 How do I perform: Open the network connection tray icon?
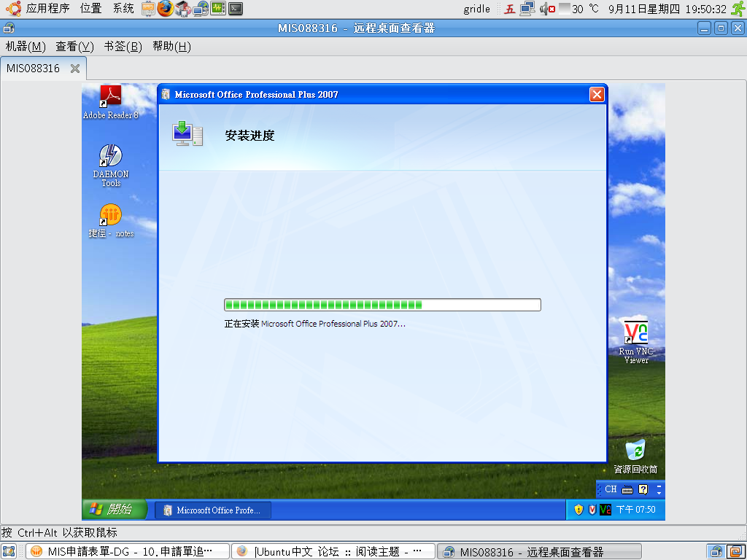click(x=527, y=9)
